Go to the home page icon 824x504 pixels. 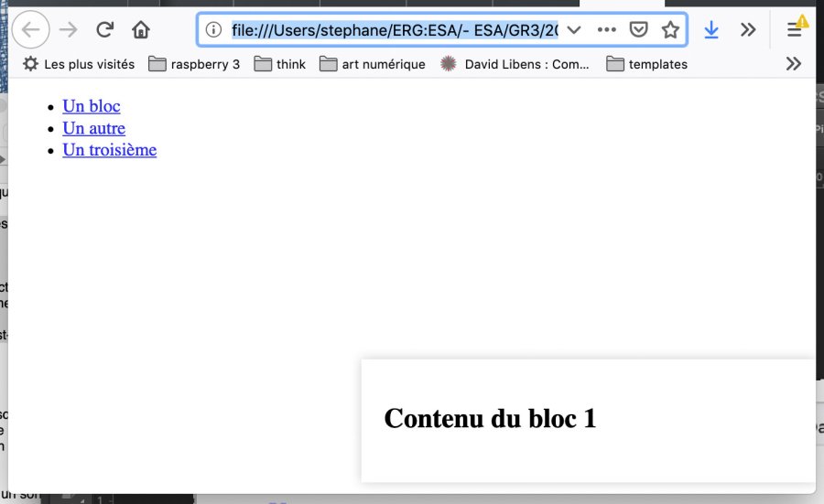click(x=141, y=29)
